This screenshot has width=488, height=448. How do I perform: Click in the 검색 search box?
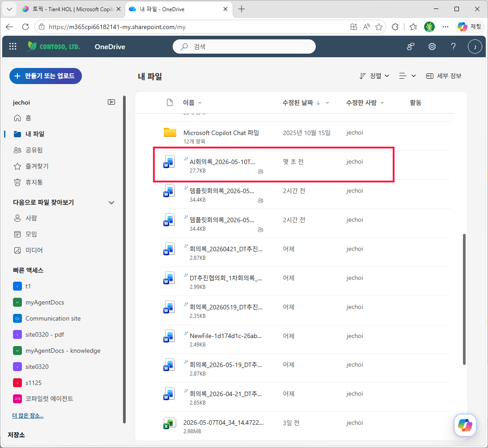(x=244, y=46)
